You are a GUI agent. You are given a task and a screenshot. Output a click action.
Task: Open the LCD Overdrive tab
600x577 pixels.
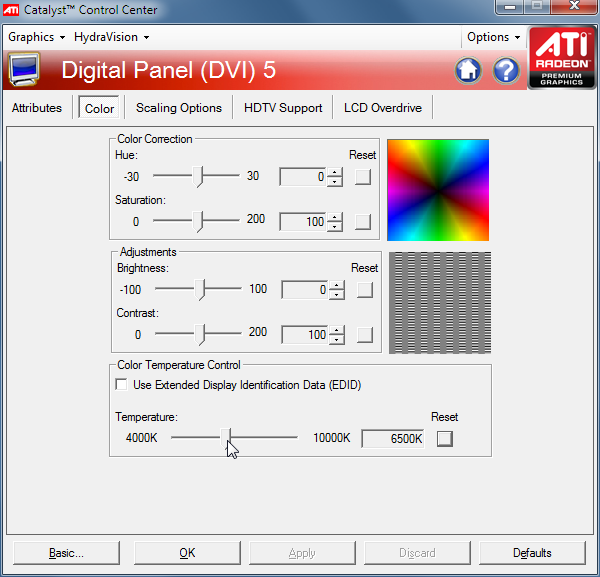[383, 108]
